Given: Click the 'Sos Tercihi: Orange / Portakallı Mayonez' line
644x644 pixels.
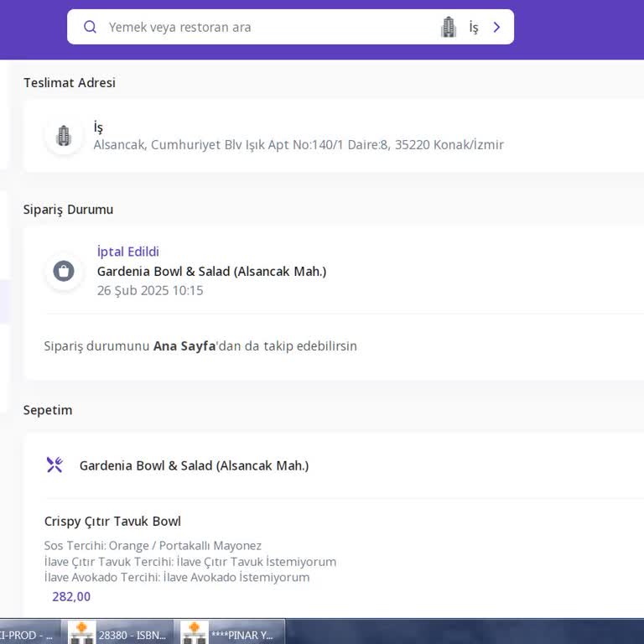Looking at the screenshot, I should pyautogui.click(x=153, y=545).
